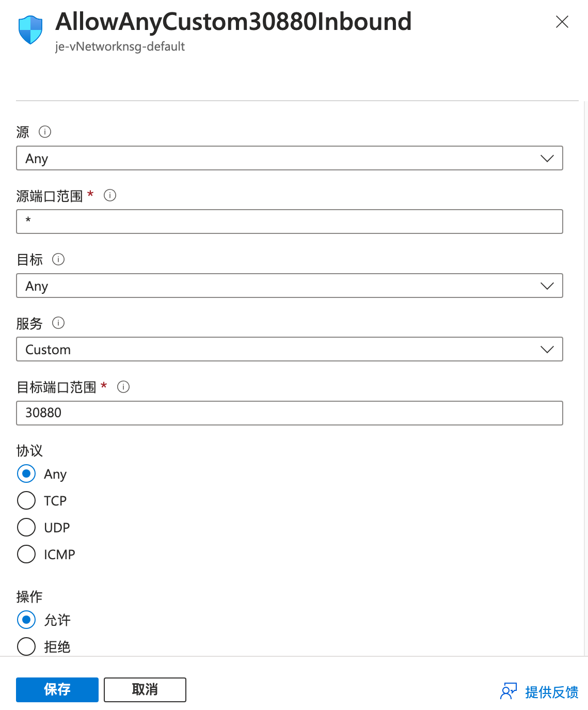This screenshot has height=710, width=588.
Task: Open the 提供反馈 link
Action: pos(552,692)
